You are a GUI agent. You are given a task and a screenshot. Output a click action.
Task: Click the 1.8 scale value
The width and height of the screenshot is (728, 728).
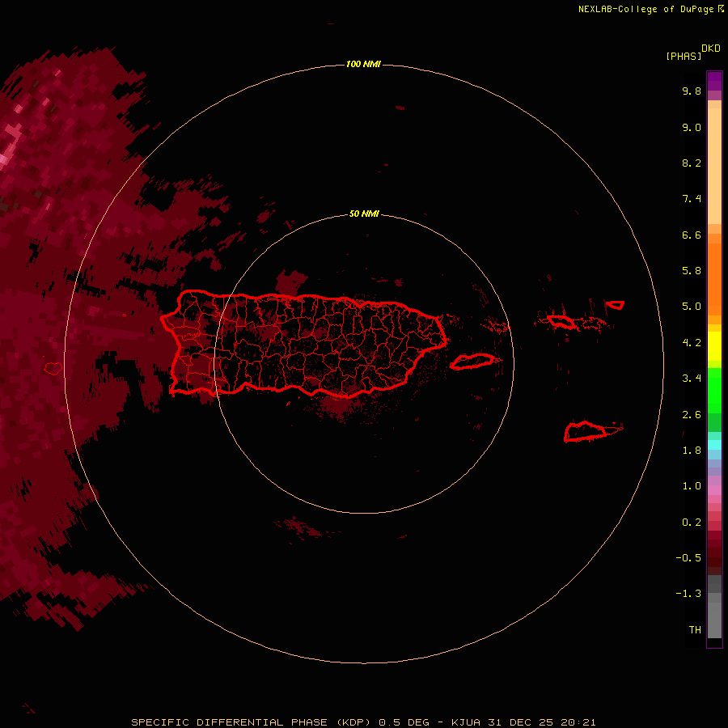[x=692, y=451]
